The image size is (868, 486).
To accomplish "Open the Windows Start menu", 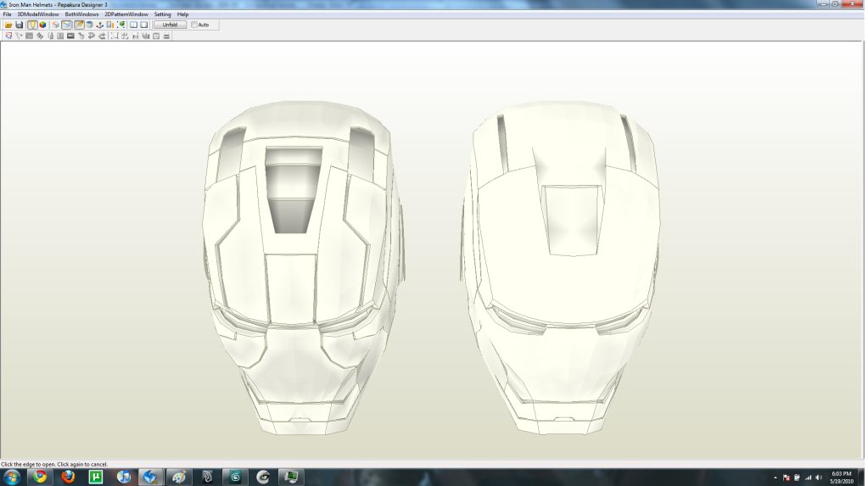I will click(x=12, y=477).
